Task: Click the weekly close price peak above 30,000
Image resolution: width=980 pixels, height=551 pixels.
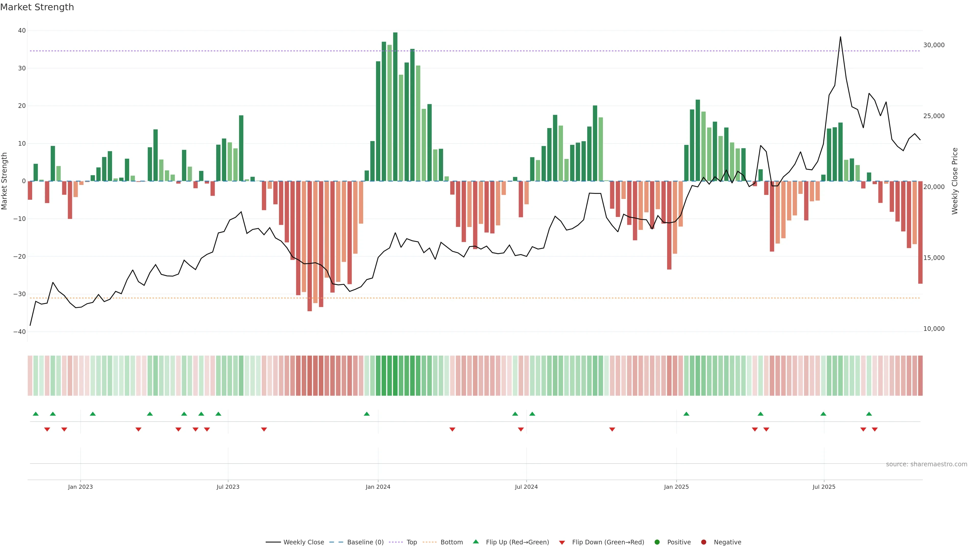Action: pyautogui.click(x=840, y=37)
